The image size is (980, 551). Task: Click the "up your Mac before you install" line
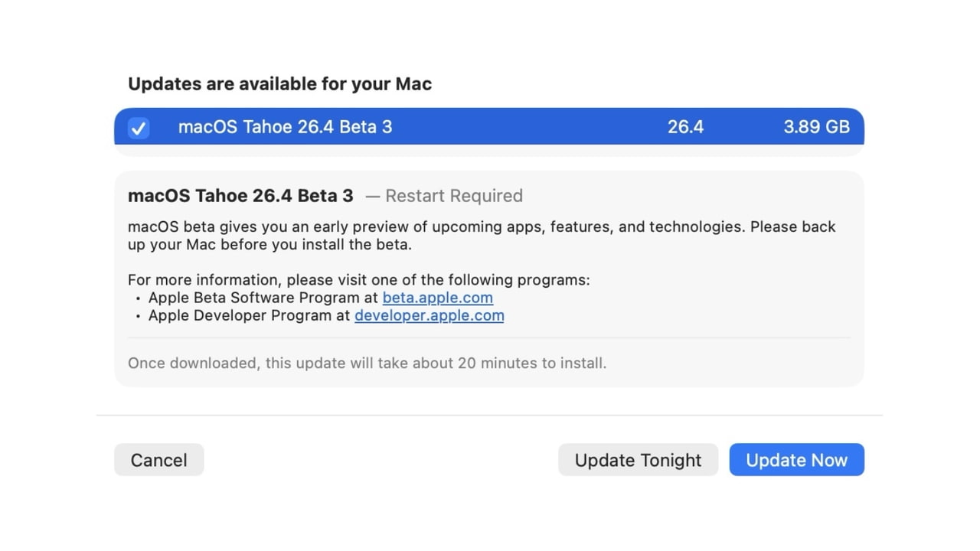click(269, 245)
